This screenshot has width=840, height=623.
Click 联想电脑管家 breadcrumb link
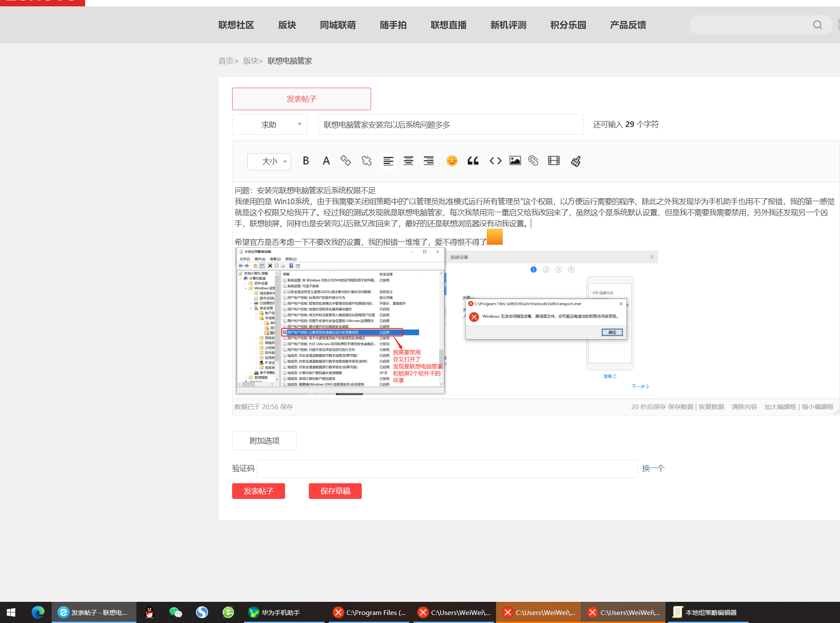click(290, 61)
